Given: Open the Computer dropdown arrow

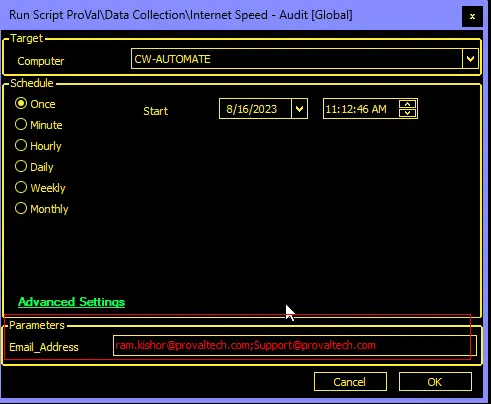Looking at the screenshot, I should click(x=470, y=59).
